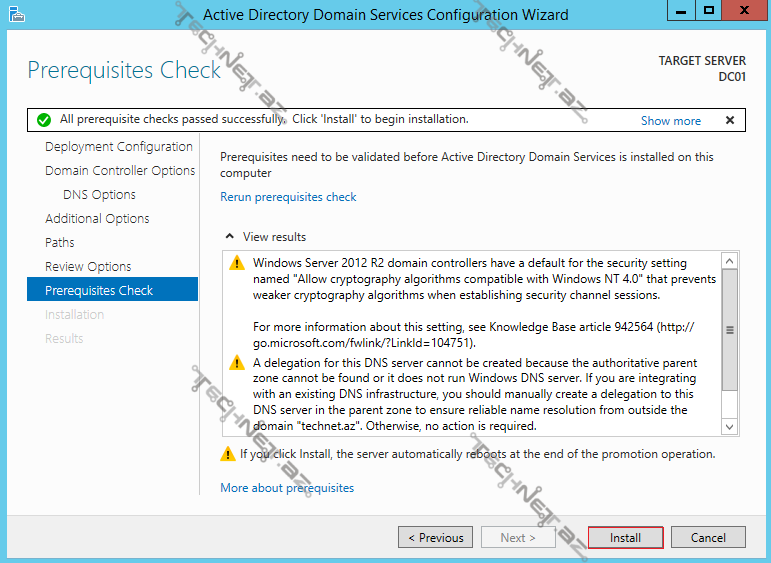
Task: Cancel the configuration wizard
Action: (708, 537)
